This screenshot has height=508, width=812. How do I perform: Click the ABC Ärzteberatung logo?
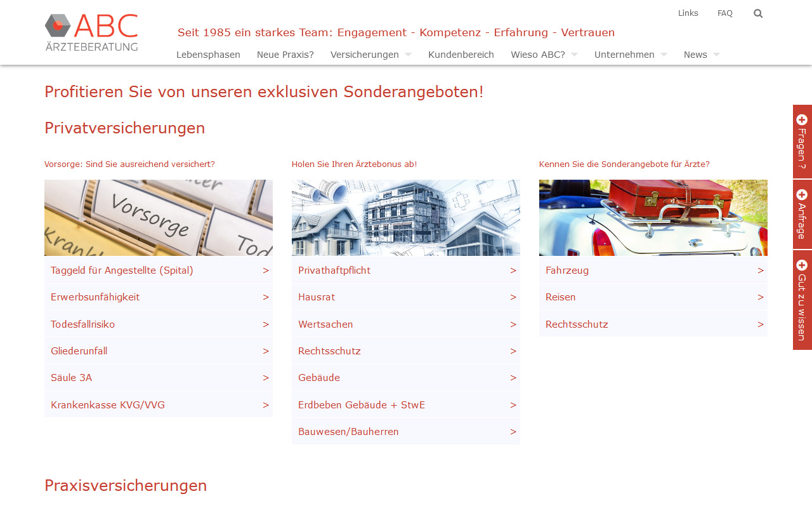[91, 32]
